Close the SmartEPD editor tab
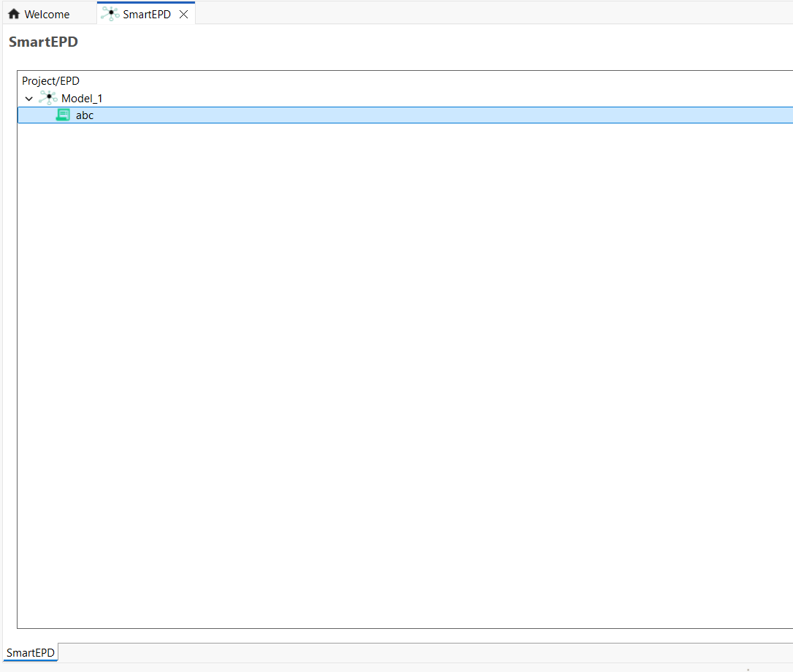This screenshot has height=672, width=793. 184,14
